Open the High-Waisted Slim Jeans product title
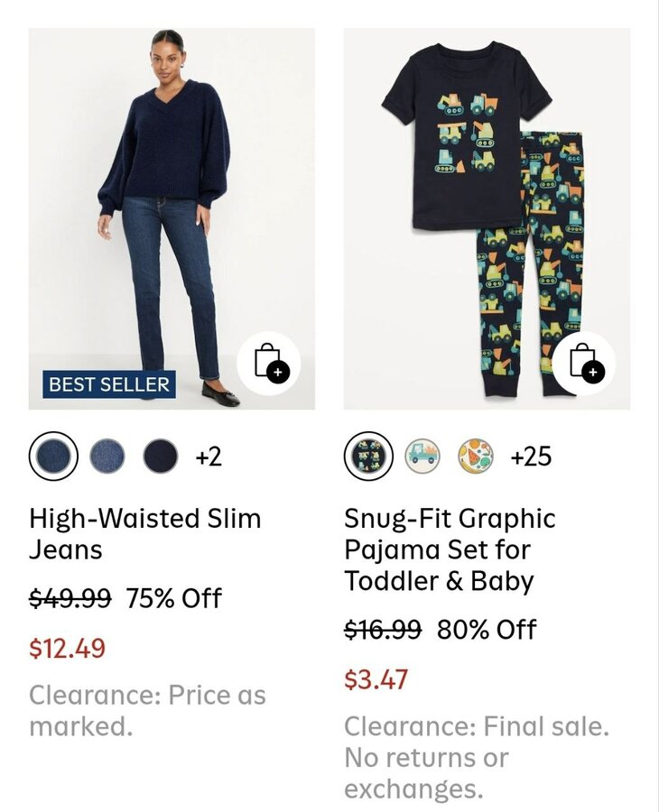The height and width of the screenshot is (812, 659). pos(144,534)
